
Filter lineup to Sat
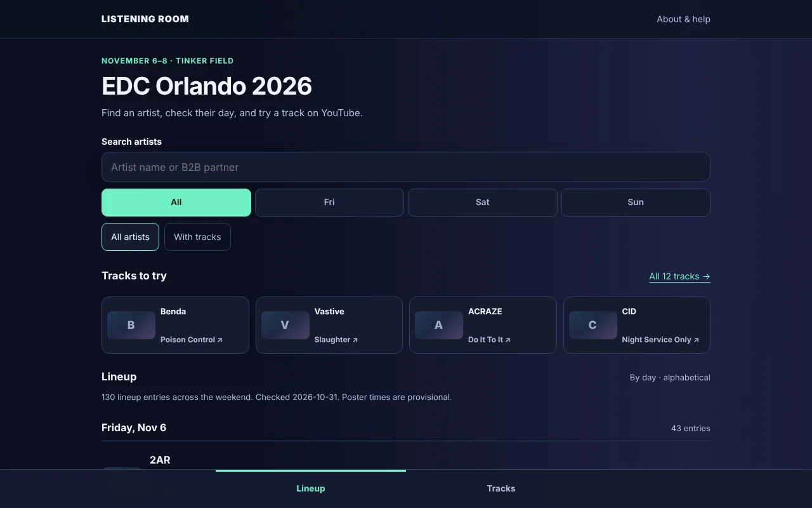483,203
